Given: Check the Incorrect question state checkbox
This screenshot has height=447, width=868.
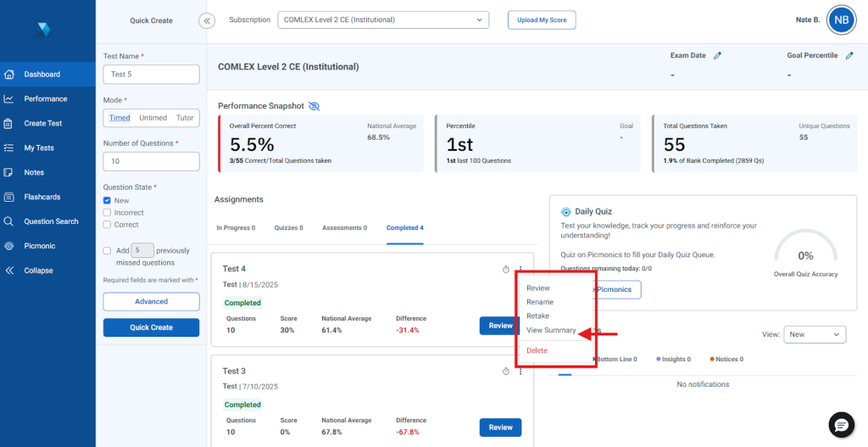Looking at the screenshot, I should (x=108, y=213).
